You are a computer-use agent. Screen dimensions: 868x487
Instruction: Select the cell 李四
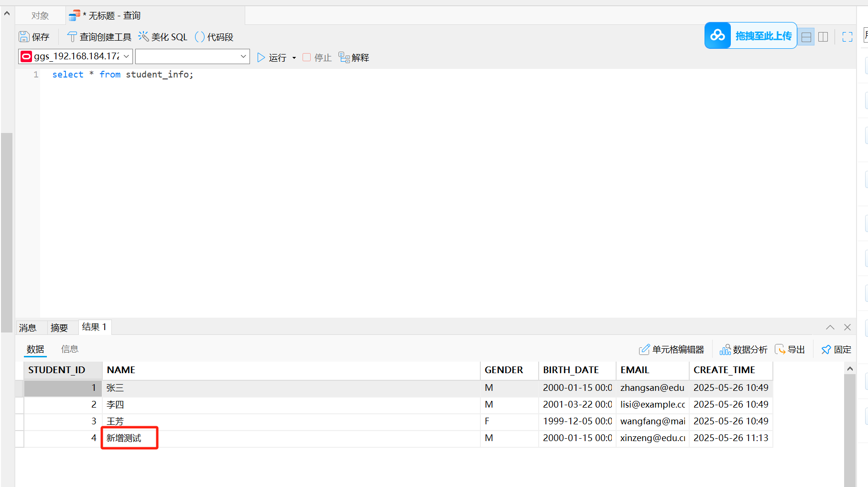click(291, 405)
